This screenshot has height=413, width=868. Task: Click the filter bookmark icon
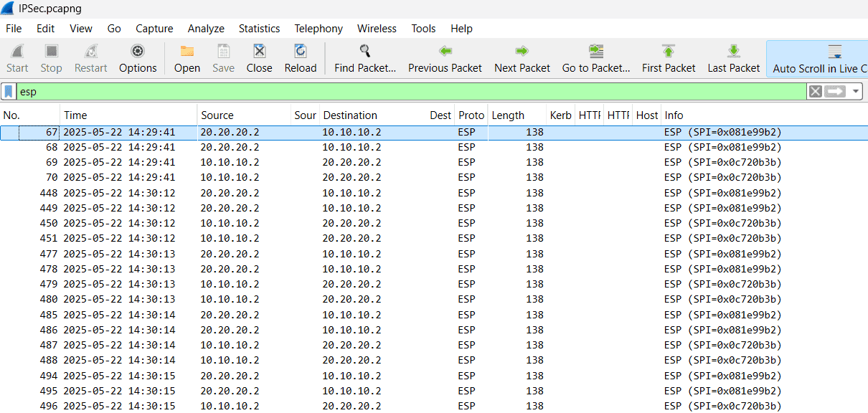point(9,92)
